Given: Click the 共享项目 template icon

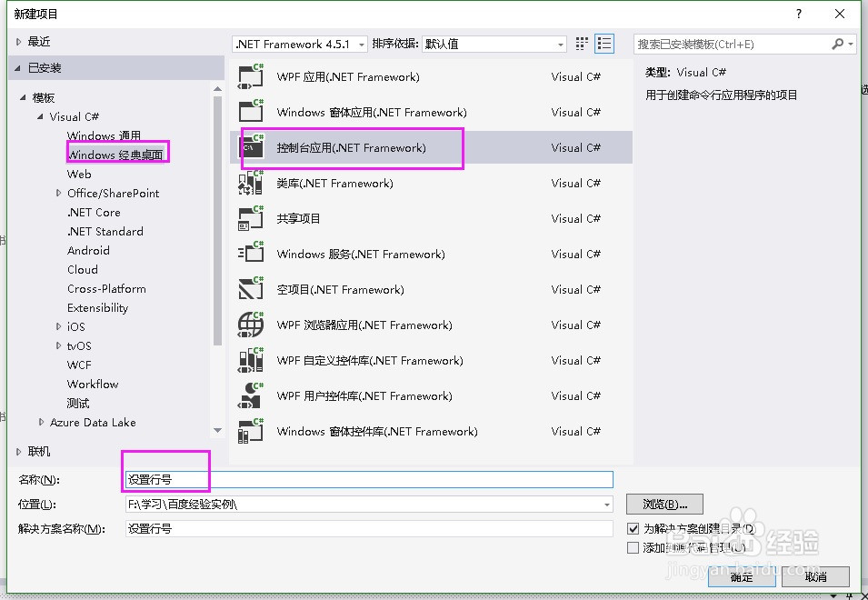Looking at the screenshot, I should tap(251, 218).
